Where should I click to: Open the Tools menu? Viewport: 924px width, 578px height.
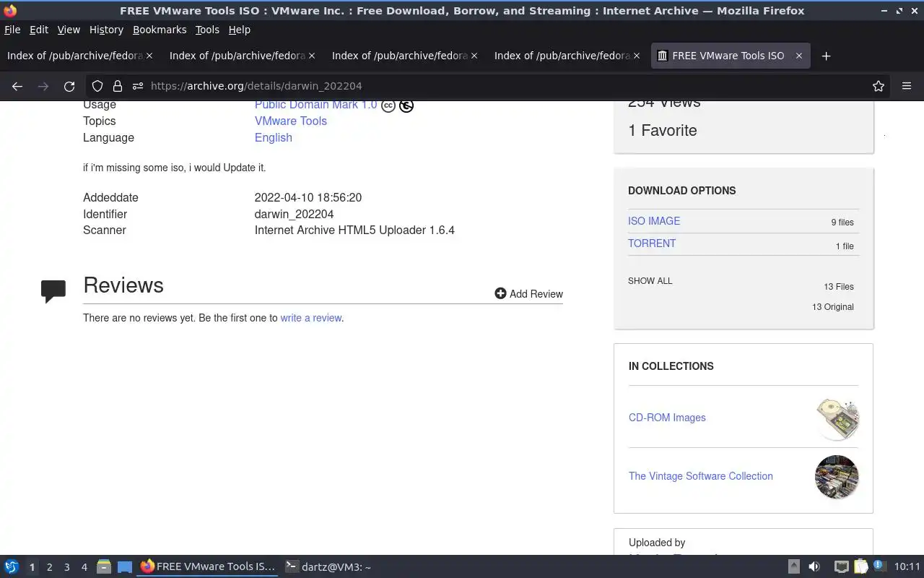207,30
